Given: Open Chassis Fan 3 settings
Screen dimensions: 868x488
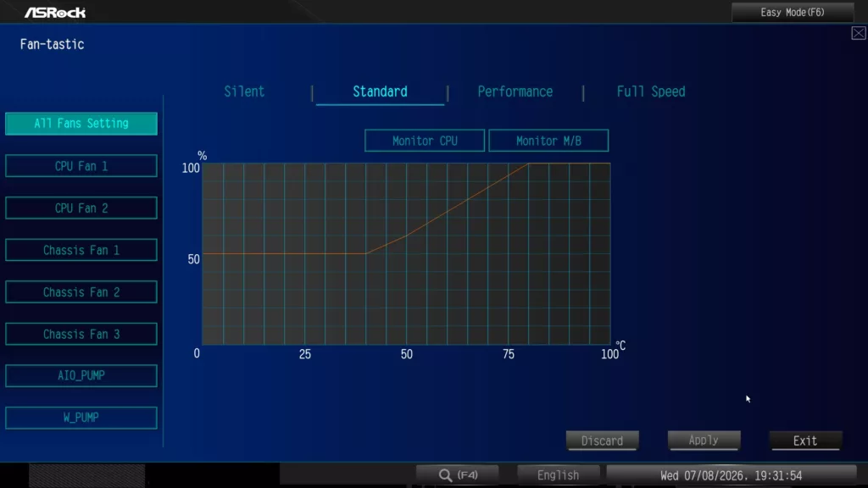Looking at the screenshot, I should pyautogui.click(x=81, y=334).
